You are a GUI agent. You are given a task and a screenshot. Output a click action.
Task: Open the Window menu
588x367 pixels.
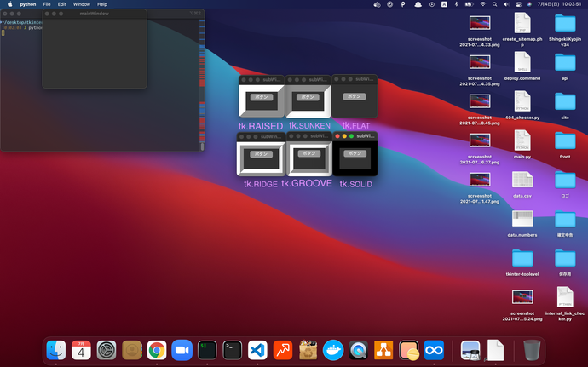[81, 4]
